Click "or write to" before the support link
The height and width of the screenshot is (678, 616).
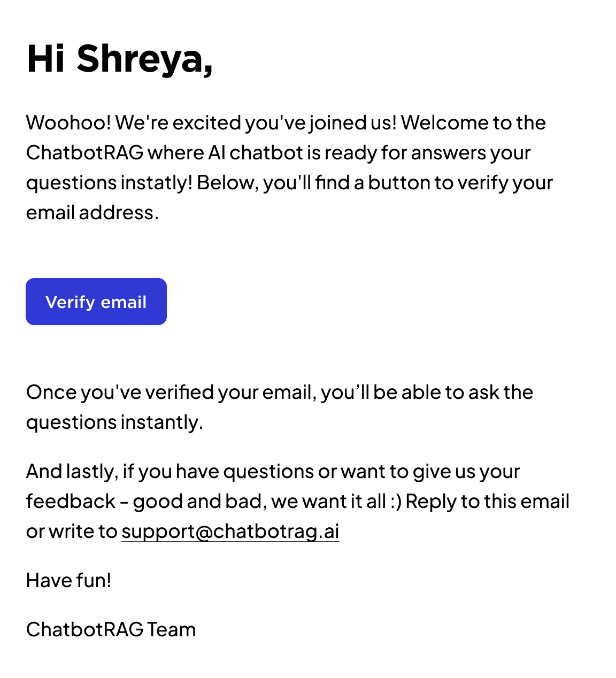tap(72, 531)
